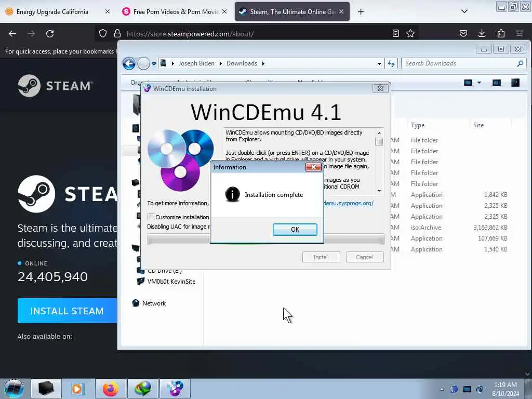
Task: Expand the arrow between Joseph Biden and Downloads
Action: pyautogui.click(x=220, y=63)
